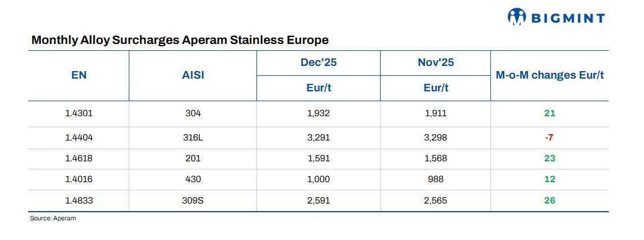
Task: Click the green 21 change value
Action: 549,113
